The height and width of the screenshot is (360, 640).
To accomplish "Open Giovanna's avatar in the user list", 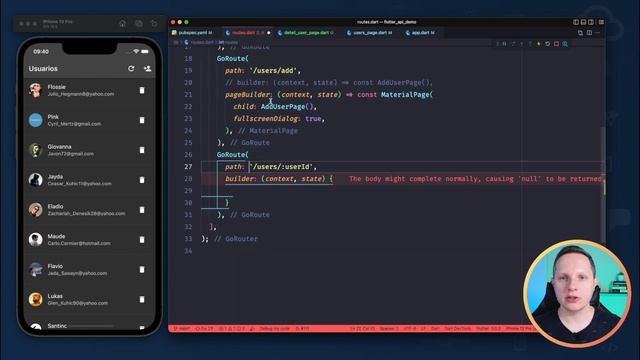I will click(36, 150).
